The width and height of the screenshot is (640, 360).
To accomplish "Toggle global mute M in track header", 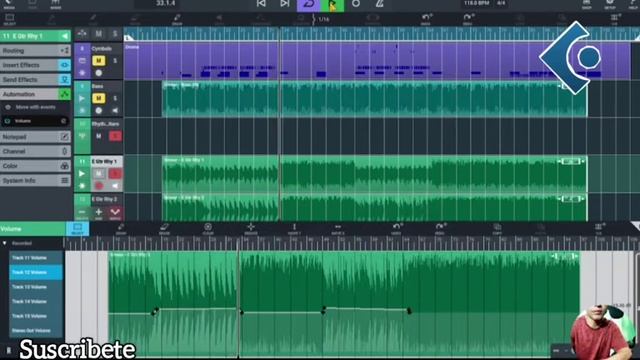I will [x=99, y=34].
